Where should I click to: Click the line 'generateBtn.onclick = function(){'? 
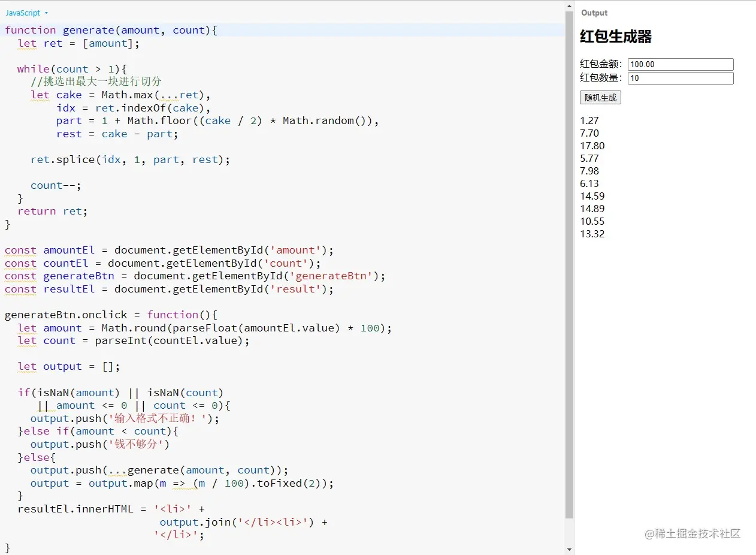[x=111, y=315]
